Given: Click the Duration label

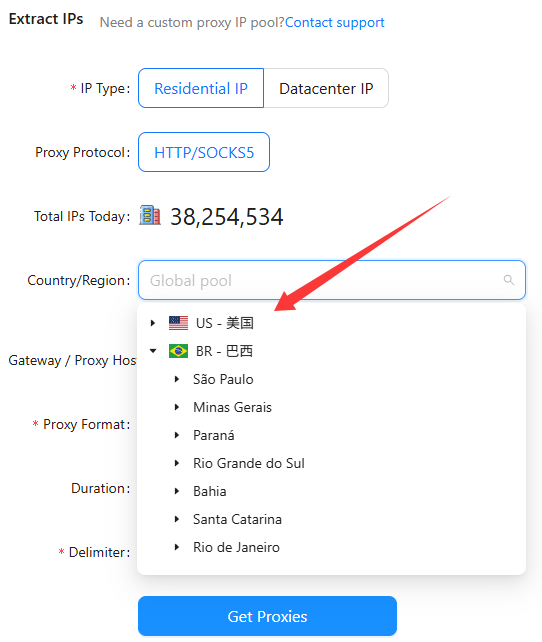Looking at the screenshot, I should (101, 488).
